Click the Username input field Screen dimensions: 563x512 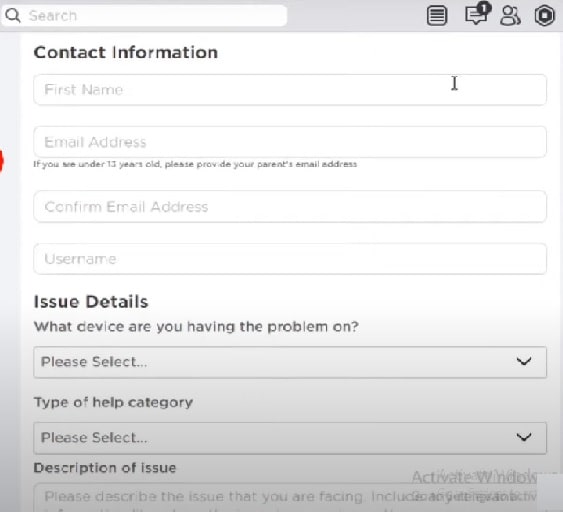pos(290,259)
